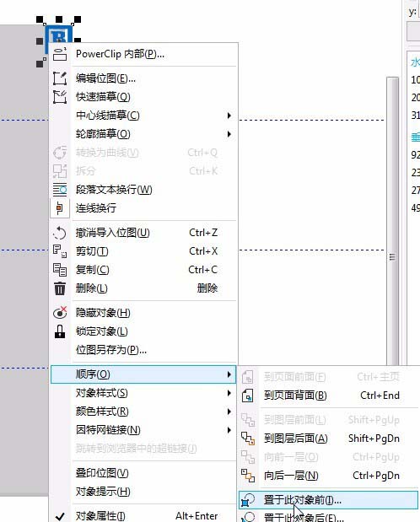
Task: Toggle the 连线换行 icon
Action: pyautogui.click(x=60, y=208)
